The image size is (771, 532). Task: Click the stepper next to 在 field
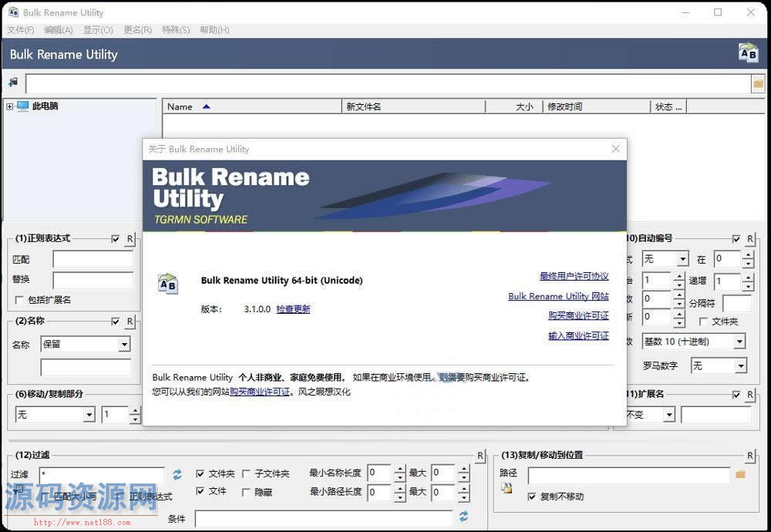[x=748, y=259]
